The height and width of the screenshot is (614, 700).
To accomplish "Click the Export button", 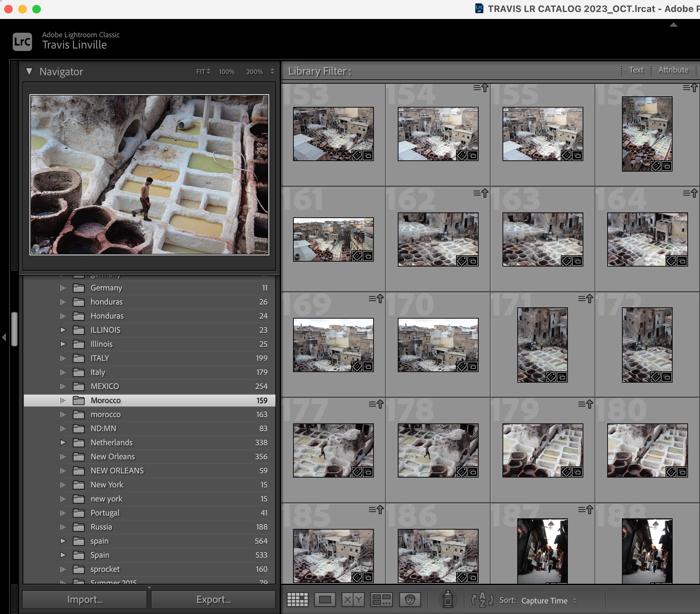I will click(x=213, y=600).
